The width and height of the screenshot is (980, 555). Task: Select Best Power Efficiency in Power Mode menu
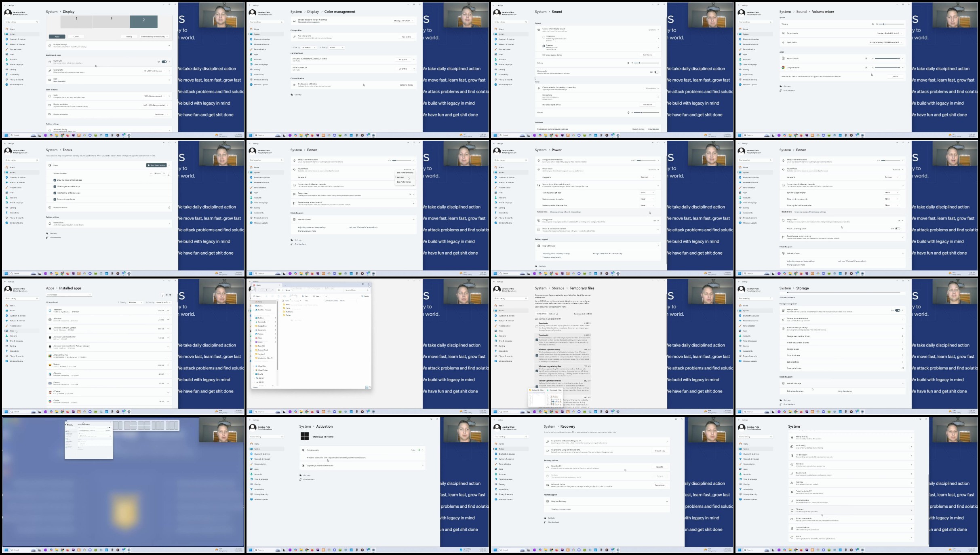click(405, 173)
